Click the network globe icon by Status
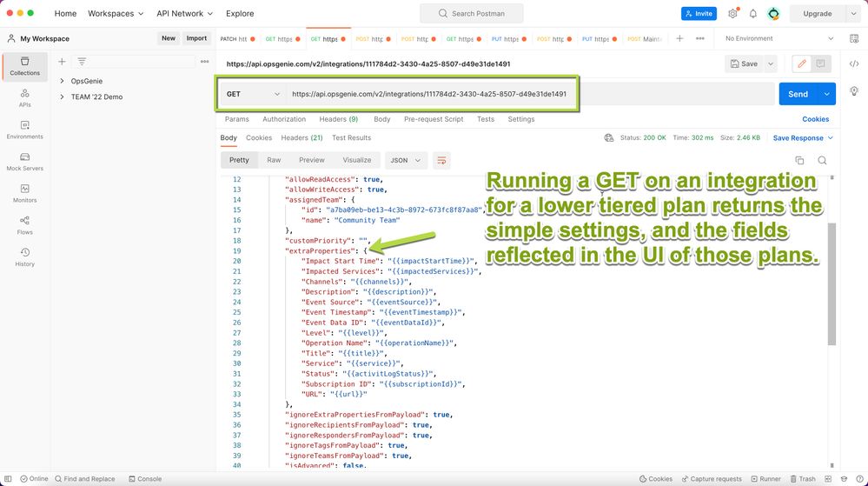 click(609, 138)
